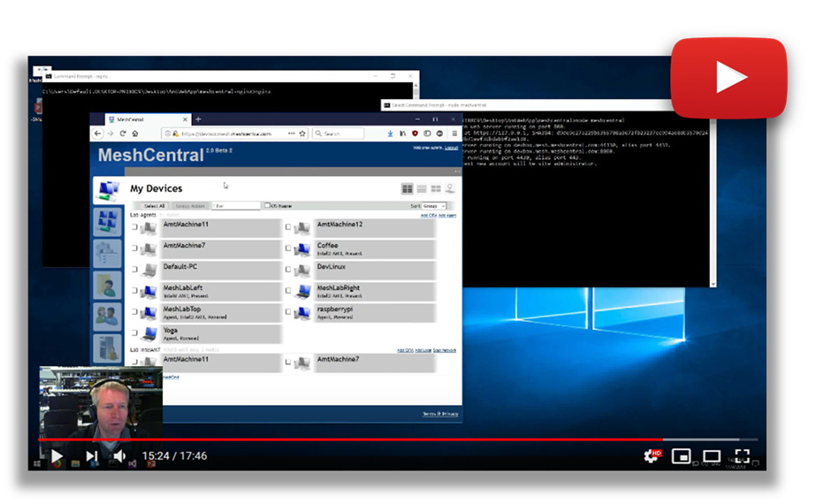
Task: Tick the checkbox next to raspberrypi
Action: (288, 312)
